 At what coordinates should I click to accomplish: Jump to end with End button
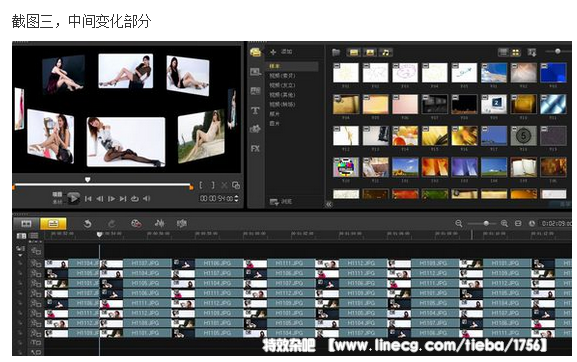coord(123,199)
